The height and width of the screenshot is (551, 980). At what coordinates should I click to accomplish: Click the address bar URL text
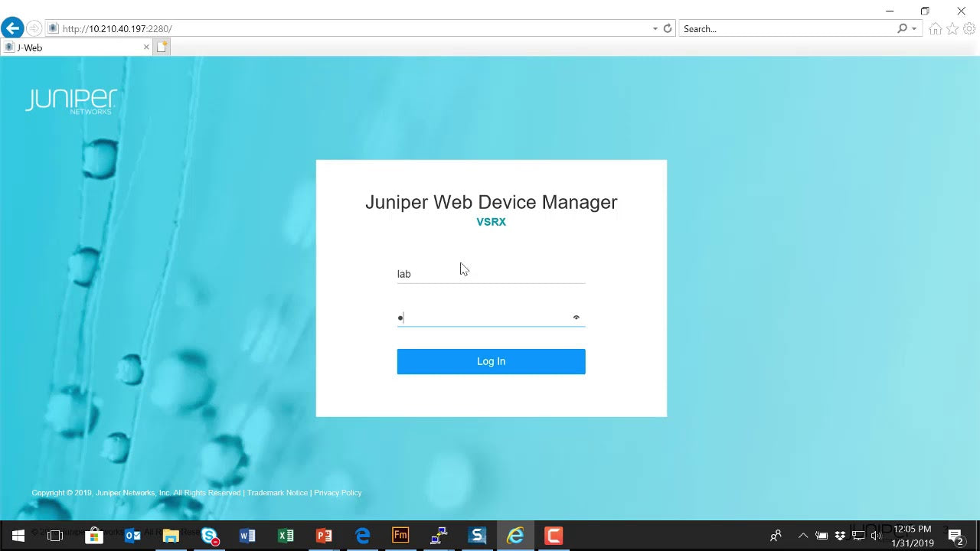click(x=117, y=28)
